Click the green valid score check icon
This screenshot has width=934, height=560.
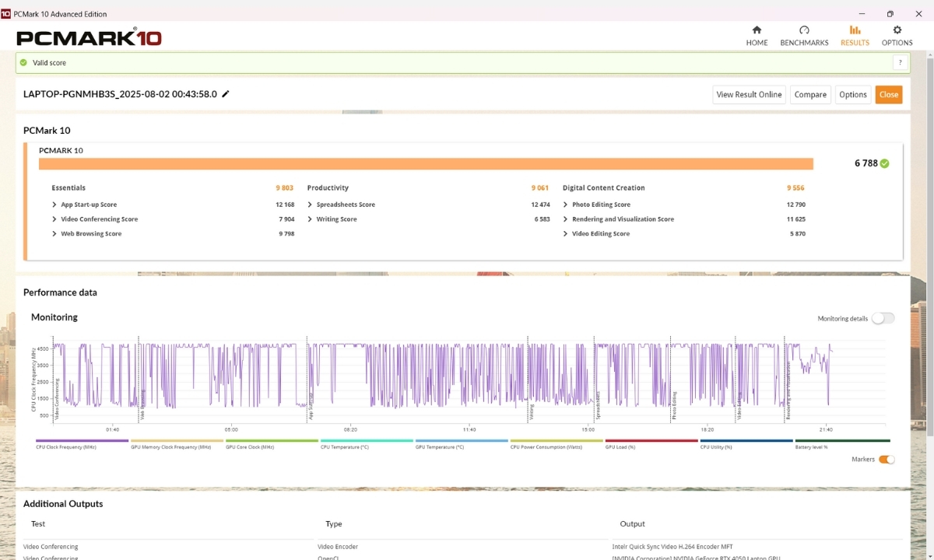coord(23,63)
